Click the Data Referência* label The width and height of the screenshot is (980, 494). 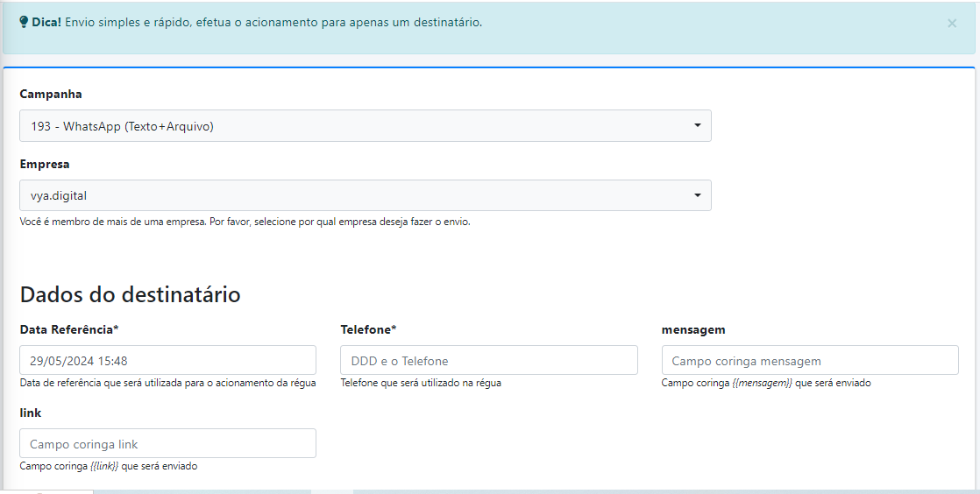click(x=68, y=329)
